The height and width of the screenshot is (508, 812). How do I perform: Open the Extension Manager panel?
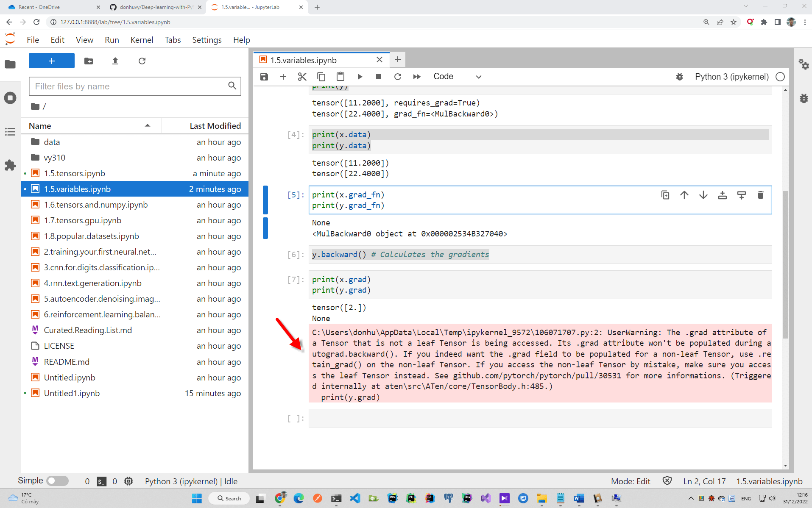[x=10, y=165]
